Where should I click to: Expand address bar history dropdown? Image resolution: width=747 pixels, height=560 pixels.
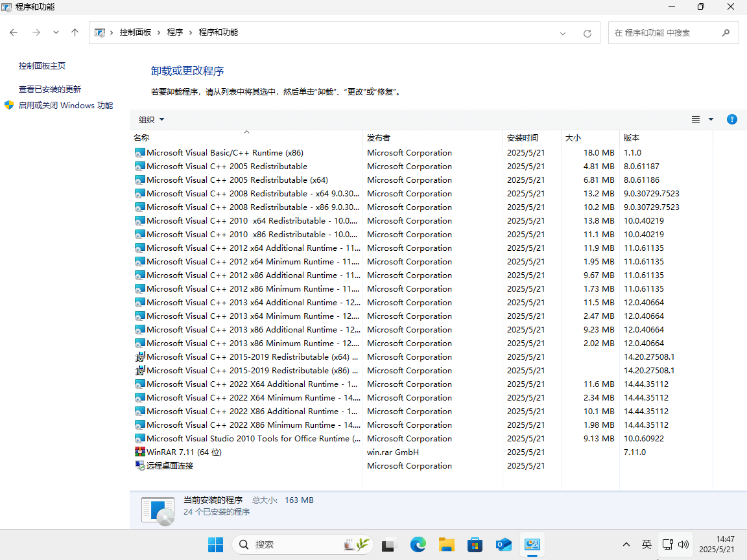tap(563, 33)
